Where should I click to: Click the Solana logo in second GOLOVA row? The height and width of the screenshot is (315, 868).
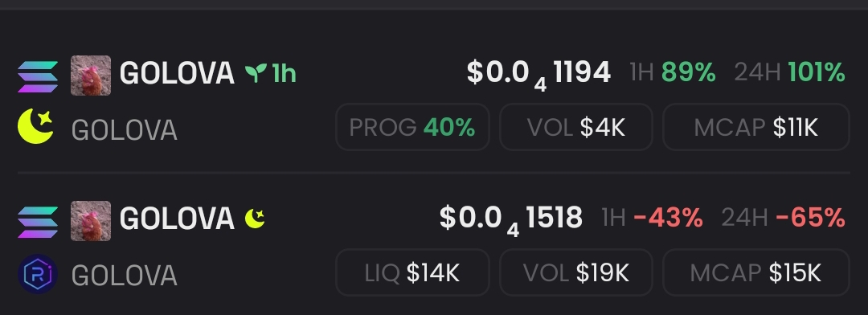pyautogui.click(x=38, y=222)
